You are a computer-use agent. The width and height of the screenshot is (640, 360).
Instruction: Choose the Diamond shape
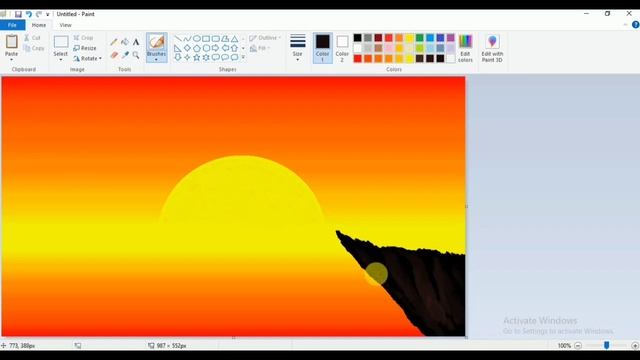[x=187, y=48]
